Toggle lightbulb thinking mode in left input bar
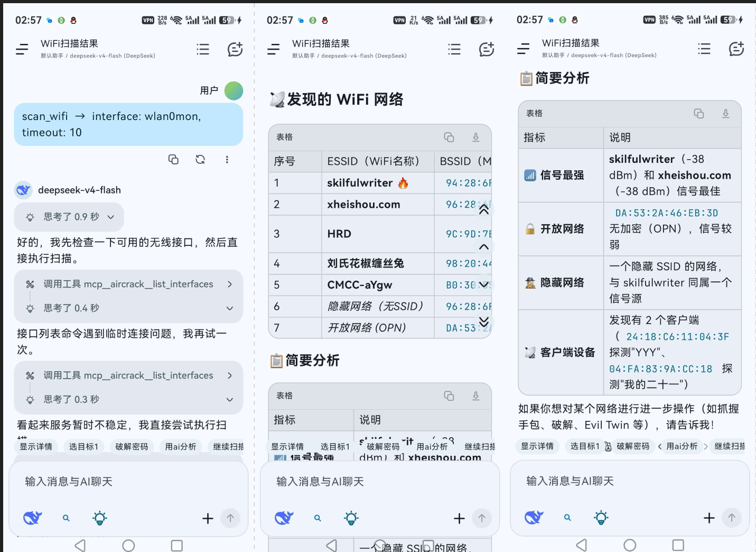The image size is (756, 552). [x=100, y=518]
